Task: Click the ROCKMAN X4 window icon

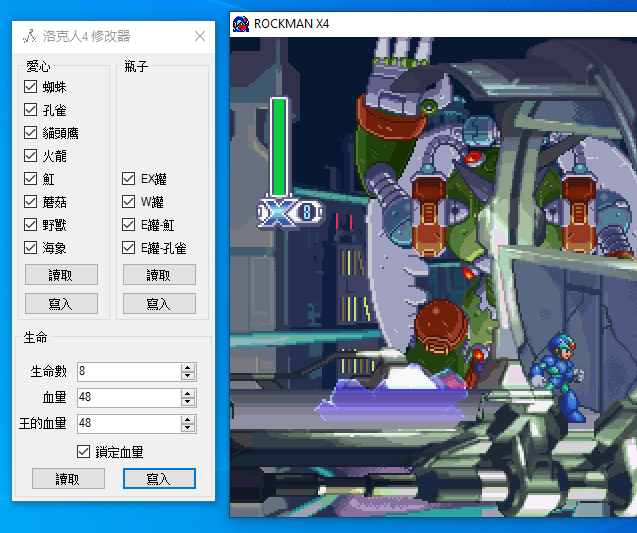Action: point(241,24)
